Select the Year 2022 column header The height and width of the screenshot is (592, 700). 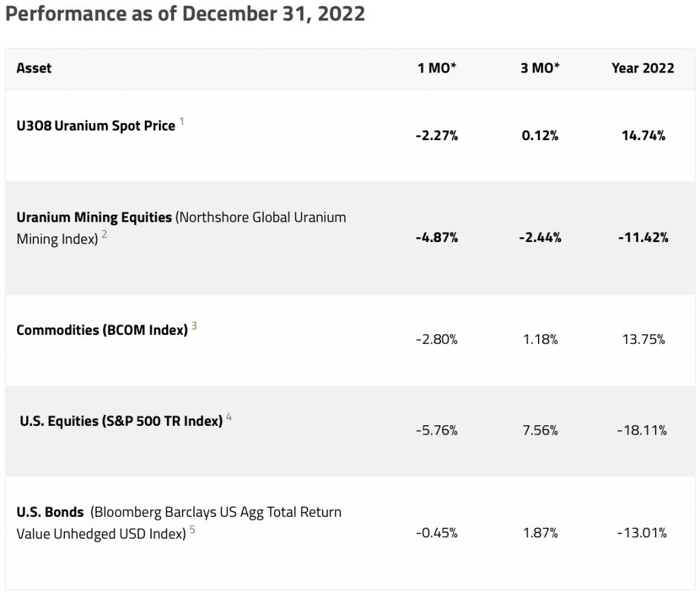tap(643, 68)
